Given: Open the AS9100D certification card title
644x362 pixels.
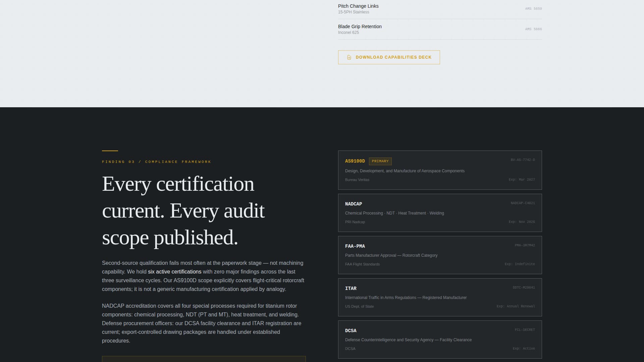Looking at the screenshot, I should [x=355, y=161].
